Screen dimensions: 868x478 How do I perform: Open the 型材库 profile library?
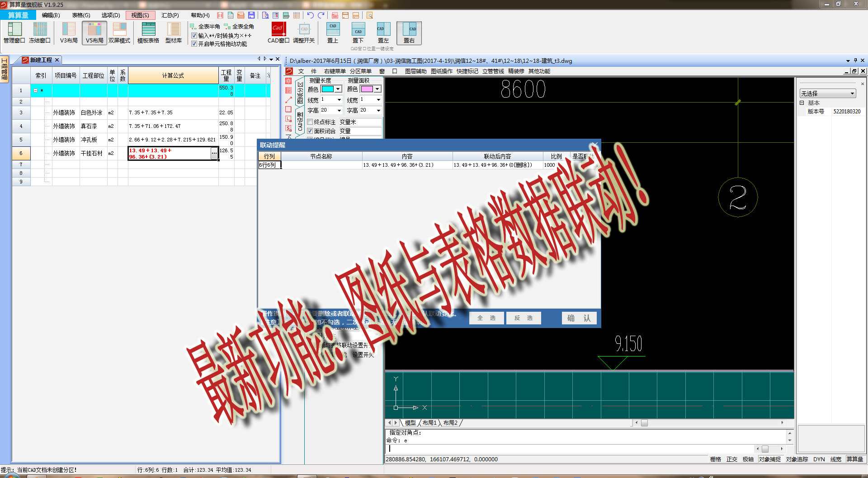(174, 33)
